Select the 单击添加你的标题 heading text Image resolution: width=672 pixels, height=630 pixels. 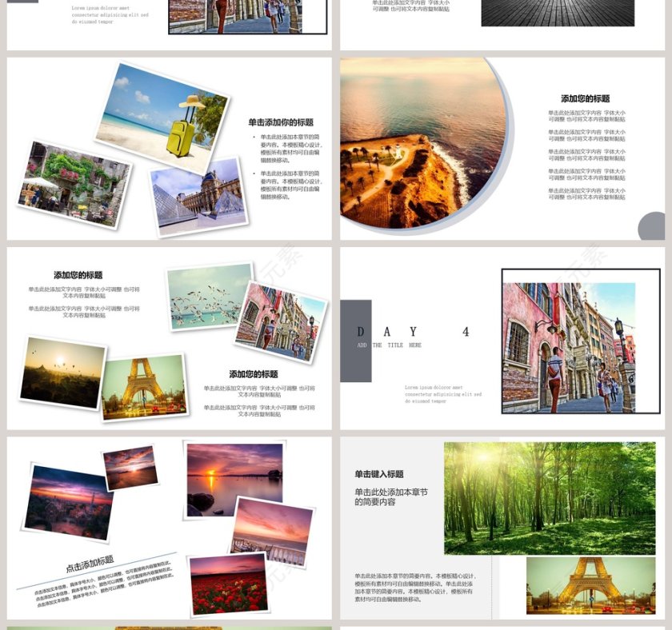tap(280, 122)
